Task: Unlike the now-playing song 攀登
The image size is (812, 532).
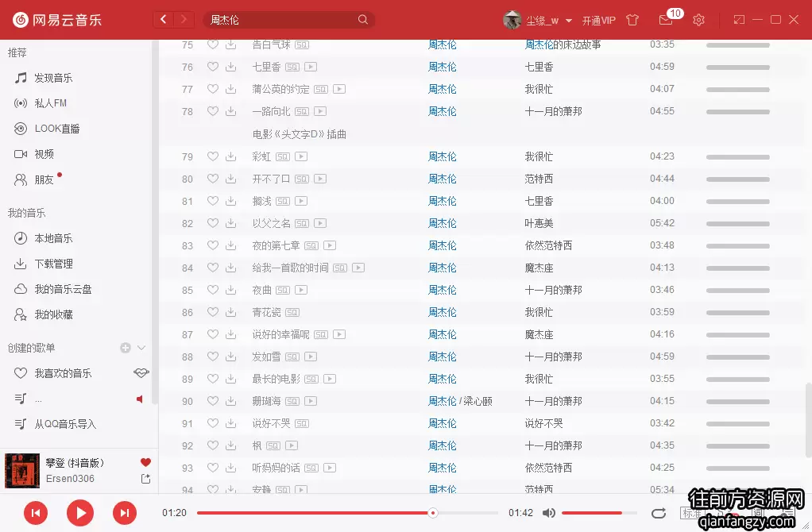Action: [145, 462]
